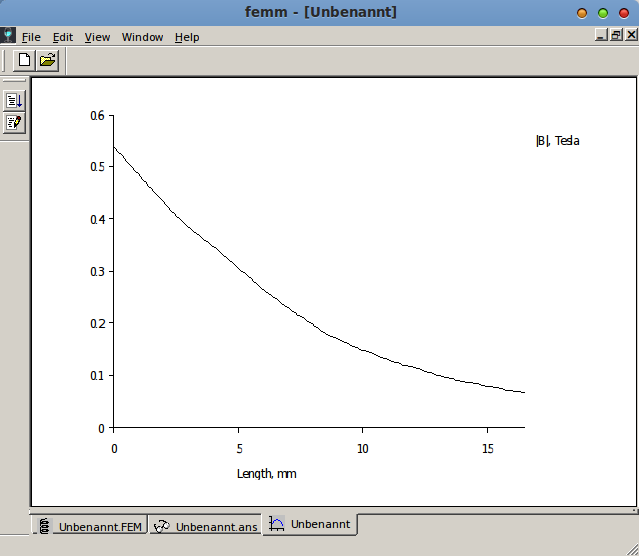Viewport: 639px width, 556px height.
Task: Click the 0.4 y-axis value
Action: click(97, 219)
